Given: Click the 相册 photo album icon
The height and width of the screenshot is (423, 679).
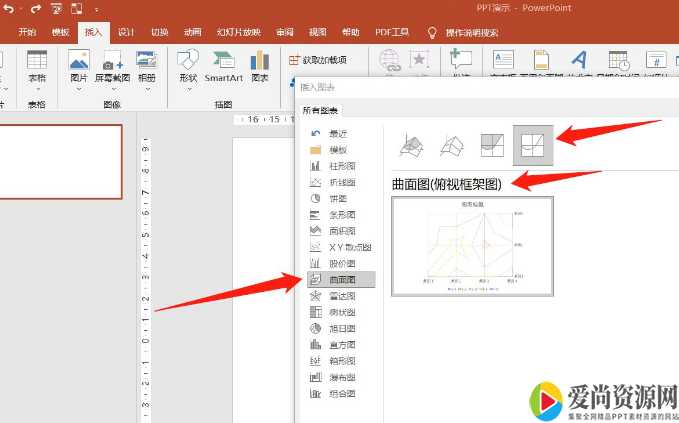Looking at the screenshot, I should pyautogui.click(x=147, y=67).
